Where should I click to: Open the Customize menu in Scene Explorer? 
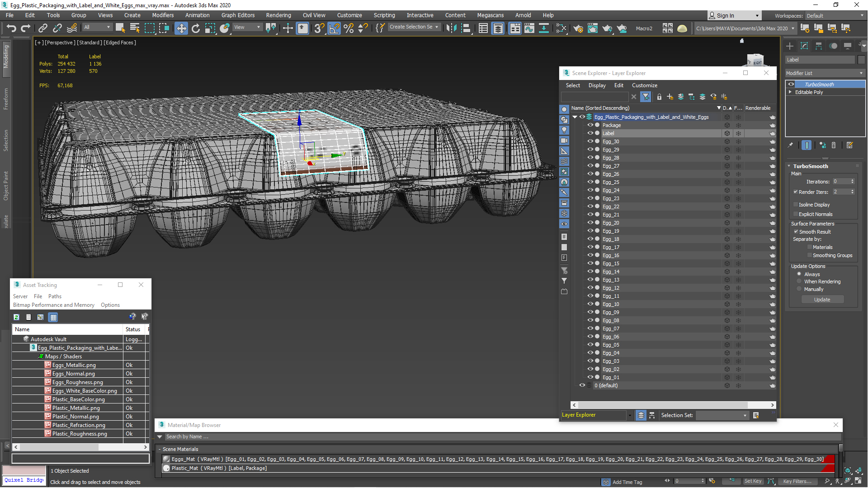click(x=644, y=85)
